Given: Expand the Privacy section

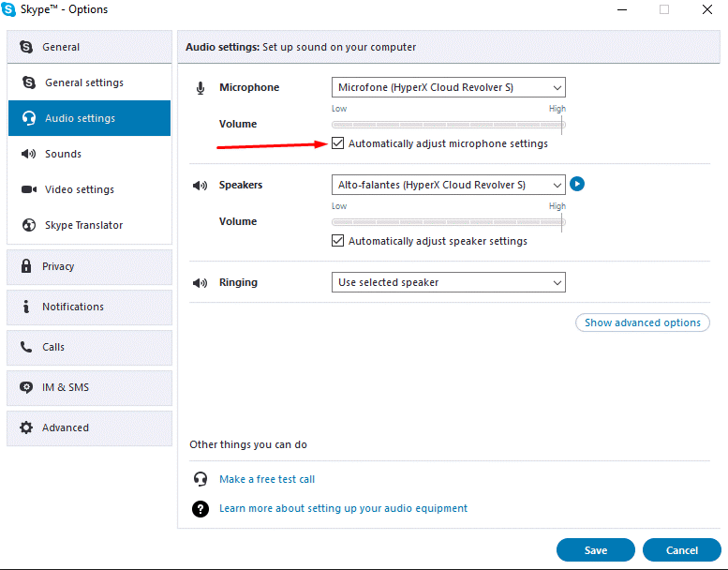Looking at the screenshot, I should tap(89, 266).
